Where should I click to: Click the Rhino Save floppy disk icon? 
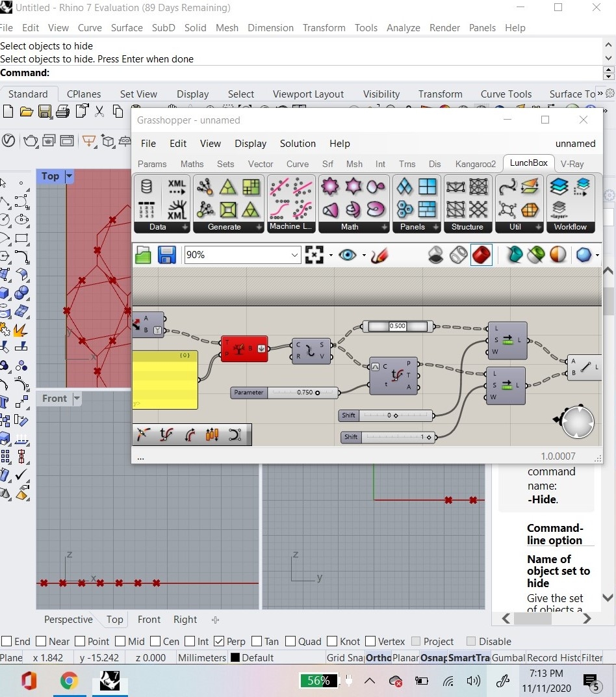[x=44, y=111]
